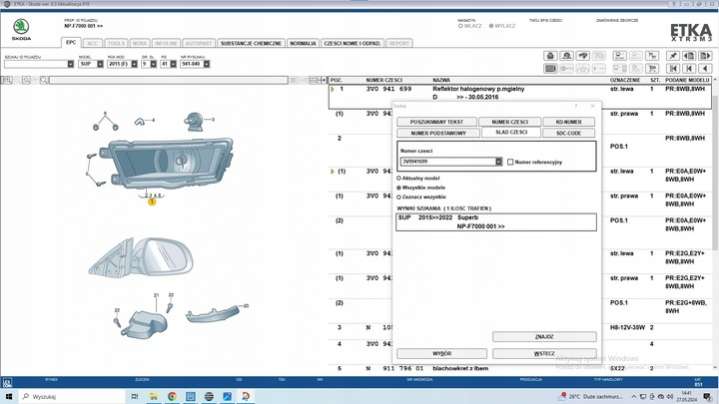719x404 pixels.
Task: Click the side mirror drawing
Action: click(x=141, y=257)
